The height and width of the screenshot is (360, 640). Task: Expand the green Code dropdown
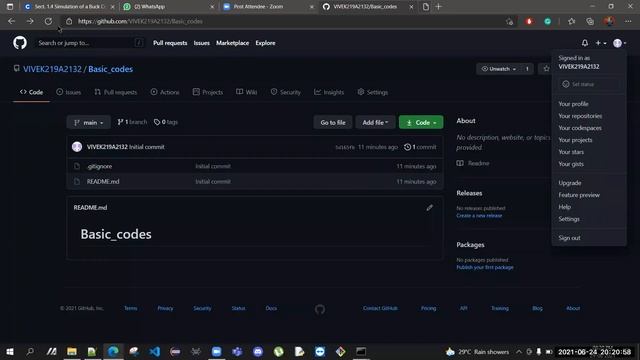click(421, 122)
